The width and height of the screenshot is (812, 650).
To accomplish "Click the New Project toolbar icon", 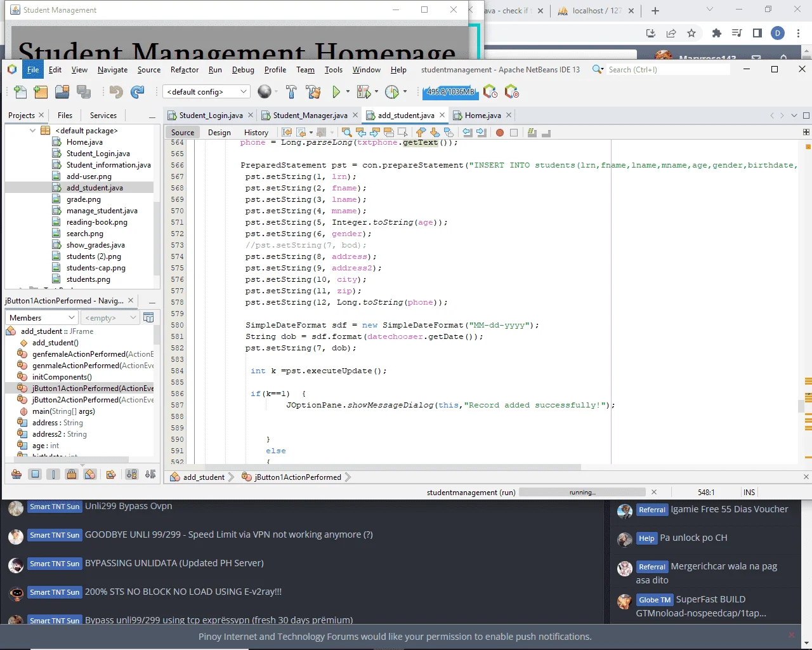I will [x=41, y=92].
